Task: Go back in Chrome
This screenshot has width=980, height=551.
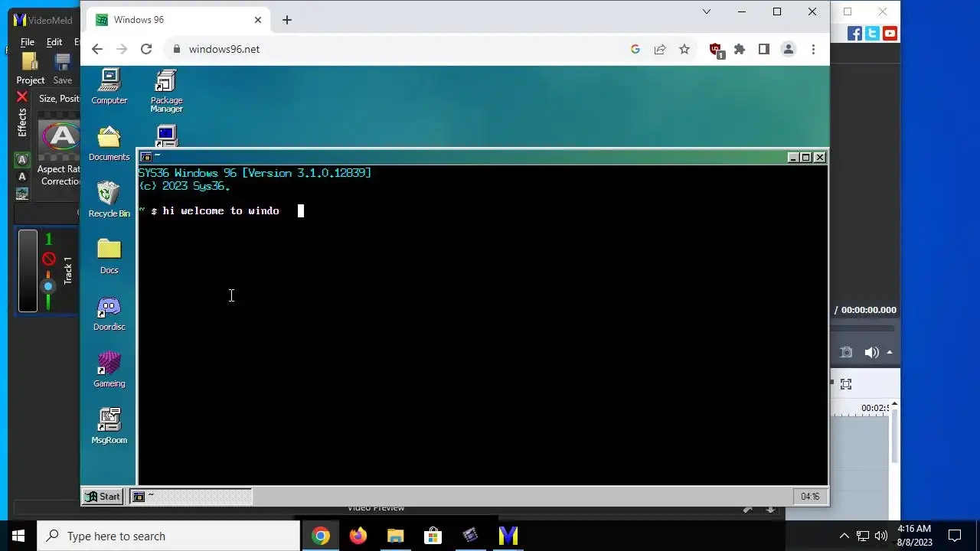Action: [96, 49]
